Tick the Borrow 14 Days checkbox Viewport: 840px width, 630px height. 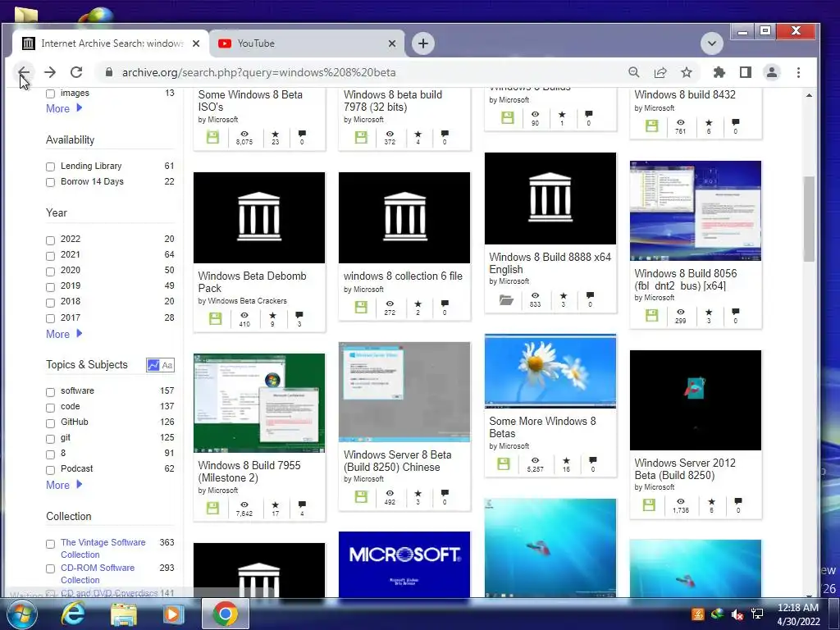click(50, 182)
